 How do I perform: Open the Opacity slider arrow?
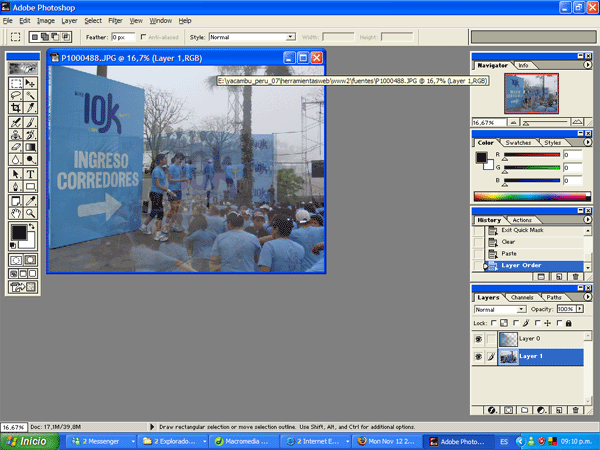click(x=580, y=309)
